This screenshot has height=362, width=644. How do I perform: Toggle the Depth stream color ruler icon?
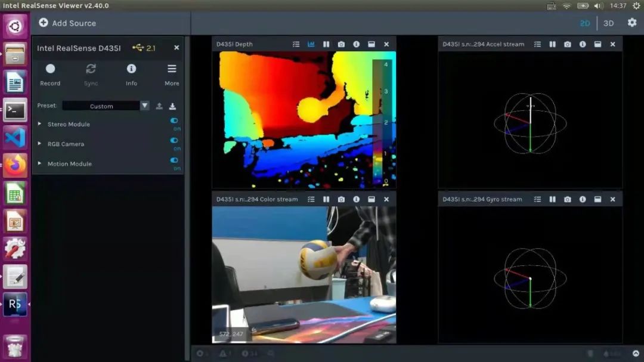click(x=311, y=44)
